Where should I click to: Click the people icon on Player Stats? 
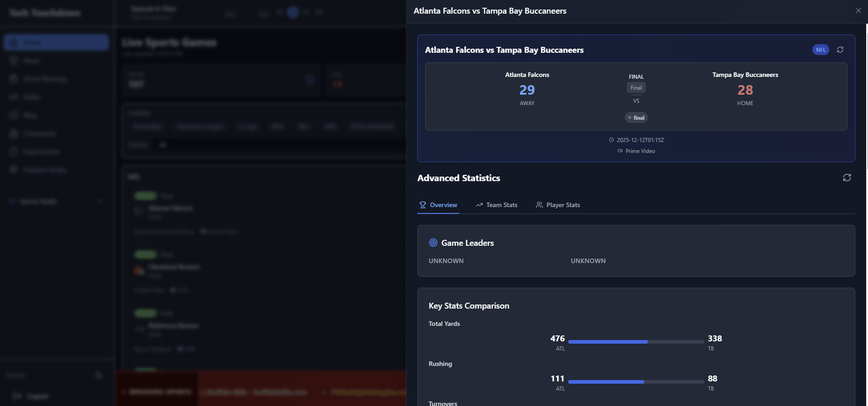[x=539, y=205]
